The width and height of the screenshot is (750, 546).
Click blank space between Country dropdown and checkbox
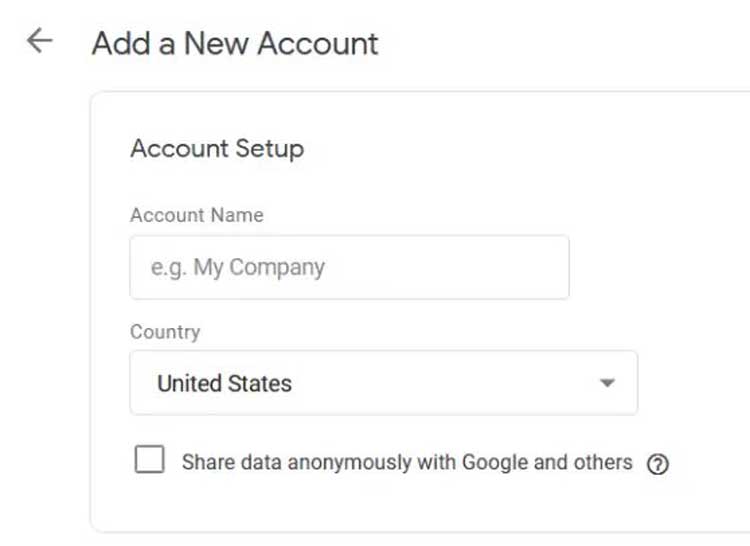[x=384, y=428]
